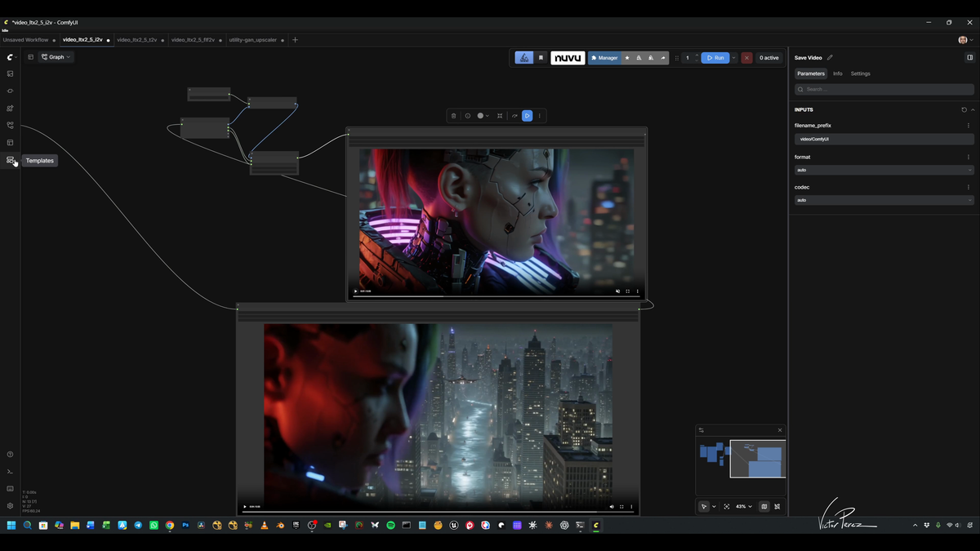The height and width of the screenshot is (551, 980).
Task: Open the settings gear in the left sidebar
Action: tap(10, 505)
